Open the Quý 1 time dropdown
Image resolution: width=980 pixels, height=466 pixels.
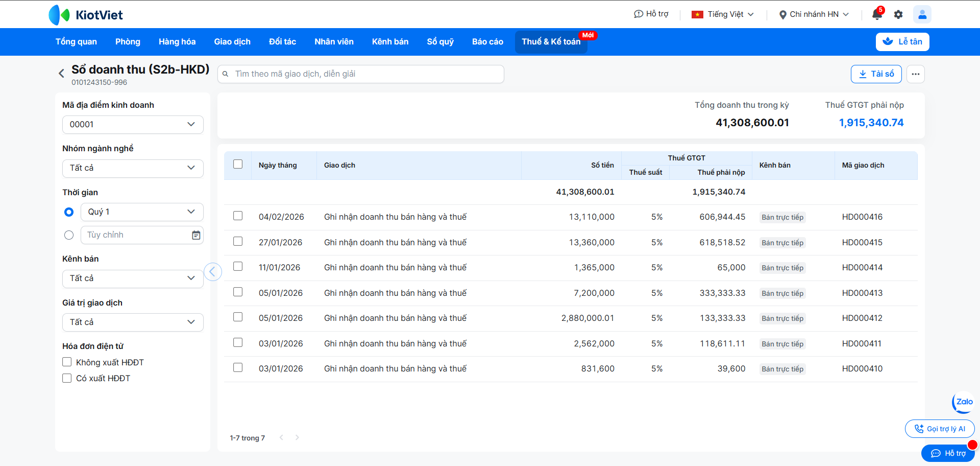click(142, 212)
